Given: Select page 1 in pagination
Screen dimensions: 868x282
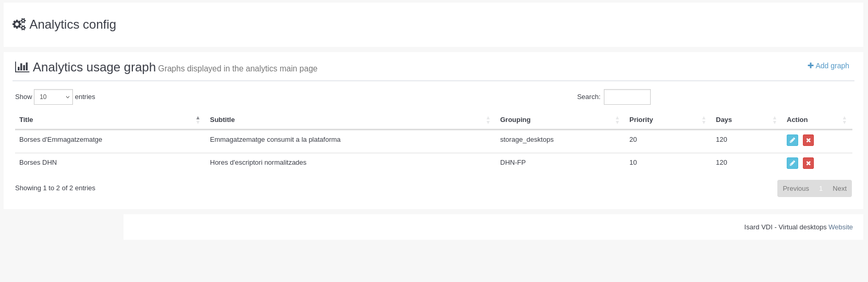Looking at the screenshot, I should click(821, 189).
